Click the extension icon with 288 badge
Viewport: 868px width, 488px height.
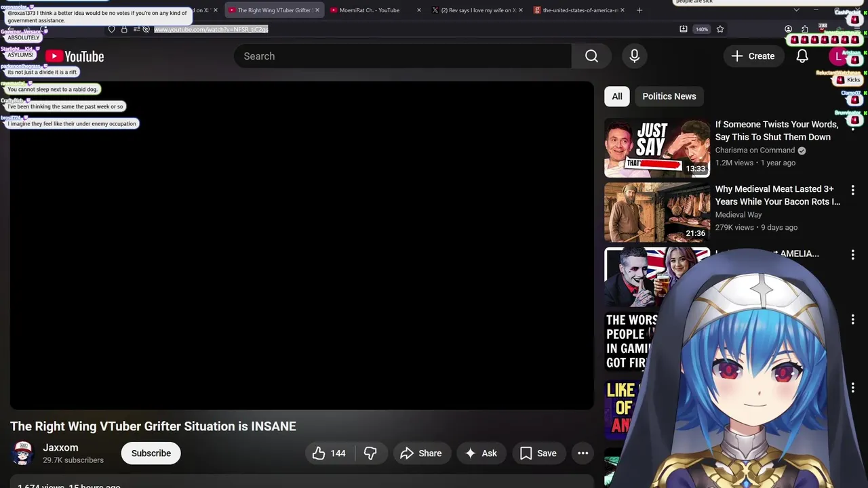822,28
